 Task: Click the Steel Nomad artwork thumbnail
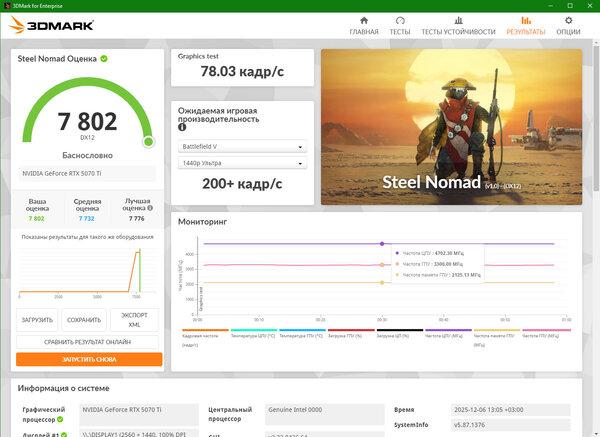click(x=452, y=127)
